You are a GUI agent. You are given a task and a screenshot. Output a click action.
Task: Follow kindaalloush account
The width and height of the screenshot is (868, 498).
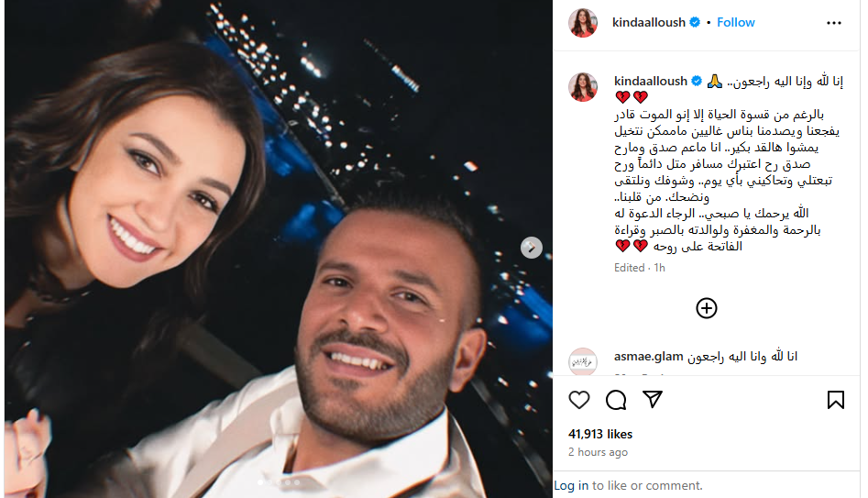pyautogui.click(x=736, y=22)
